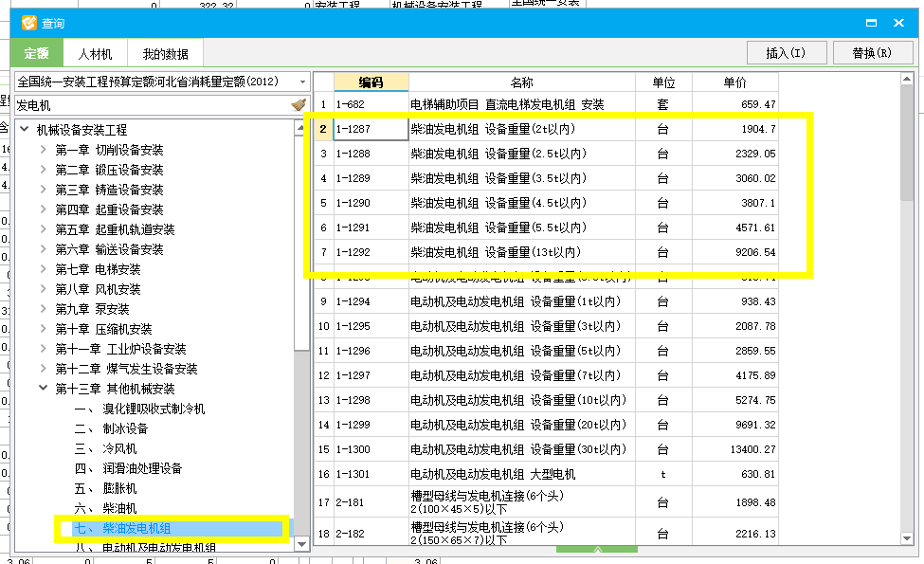This screenshot has height=564, width=924.
Task: Select 第十二章 煤气发生设备安装
Action: point(126,369)
